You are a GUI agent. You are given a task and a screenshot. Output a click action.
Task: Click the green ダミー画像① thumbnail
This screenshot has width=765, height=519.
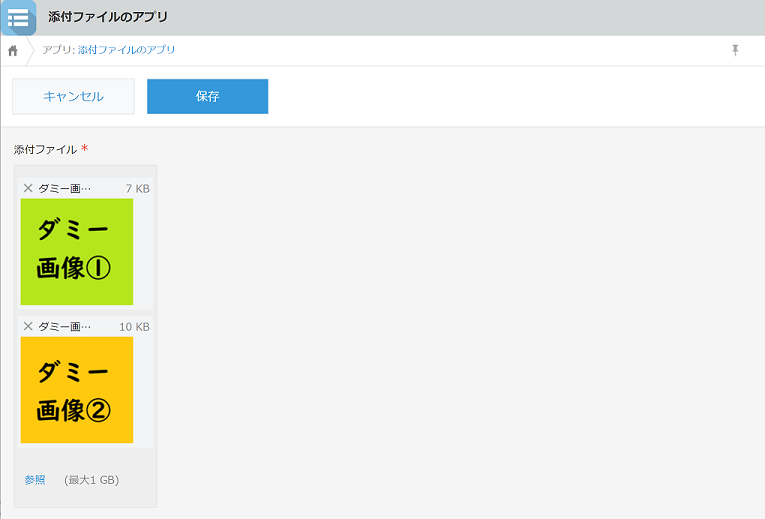coord(76,251)
